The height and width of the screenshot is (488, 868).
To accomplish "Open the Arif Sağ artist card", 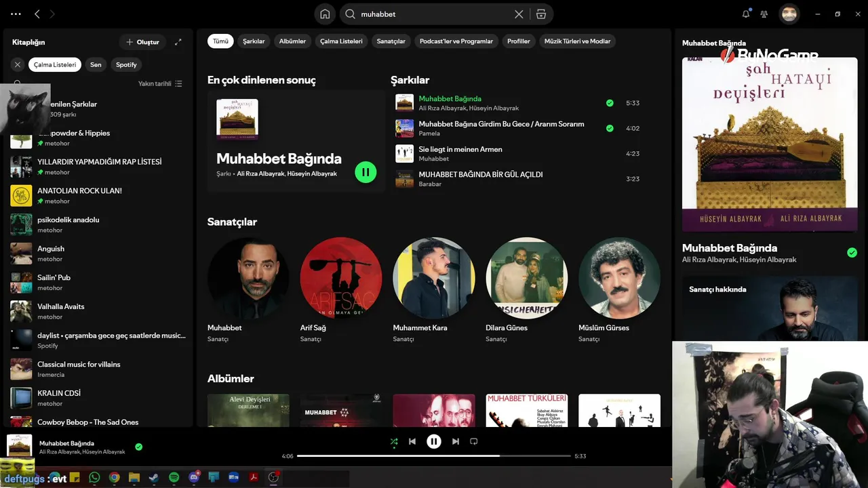I will pyautogui.click(x=341, y=289).
